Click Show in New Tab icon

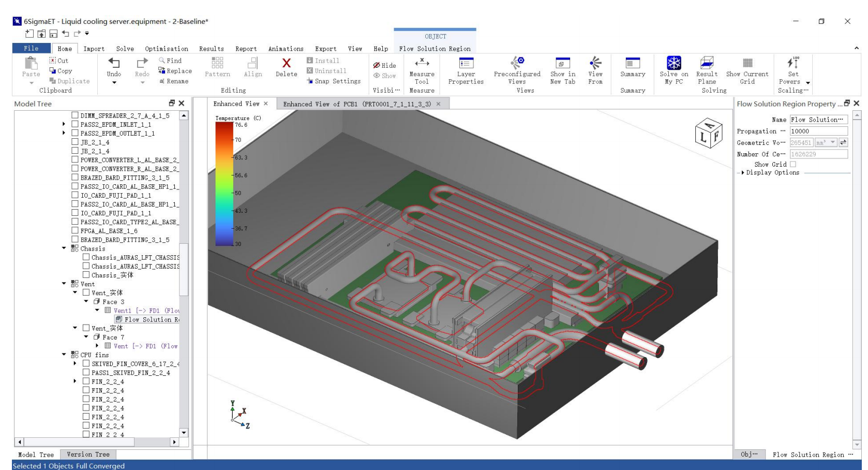pos(562,64)
